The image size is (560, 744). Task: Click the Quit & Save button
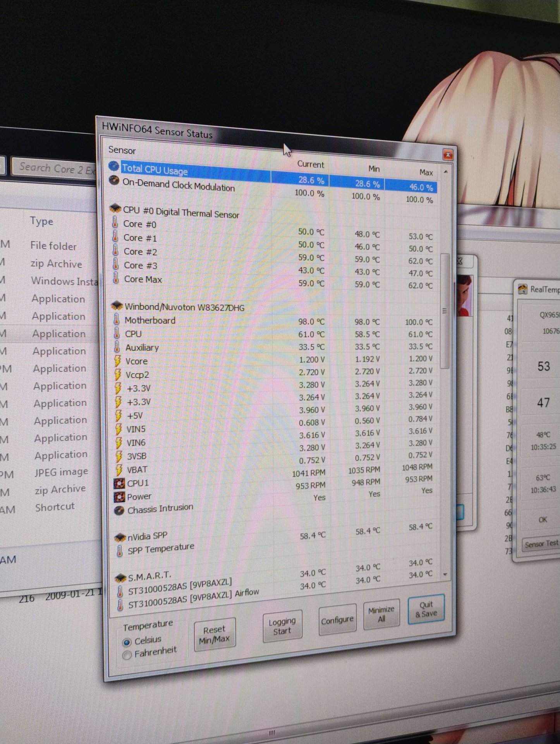click(x=426, y=609)
